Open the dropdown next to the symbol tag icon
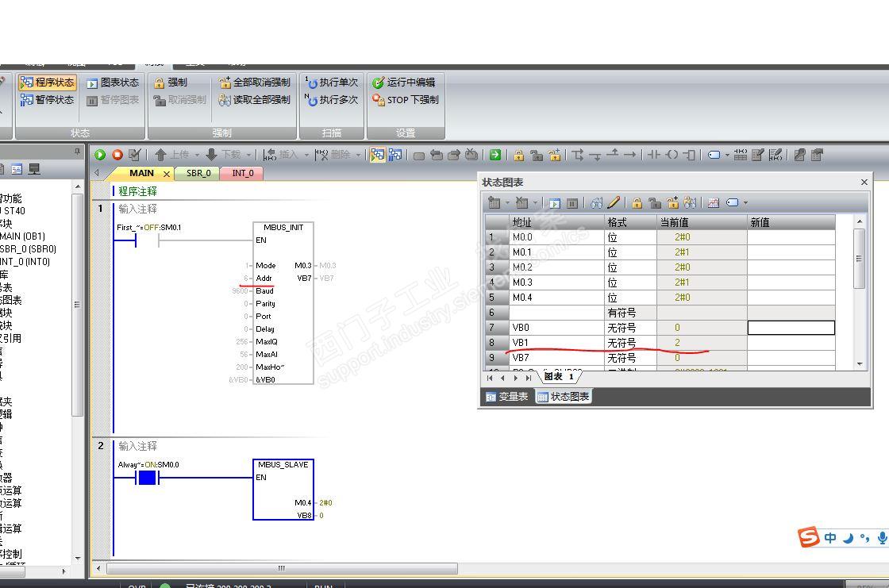The width and height of the screenshot is (889, 588). click(727, 155)
